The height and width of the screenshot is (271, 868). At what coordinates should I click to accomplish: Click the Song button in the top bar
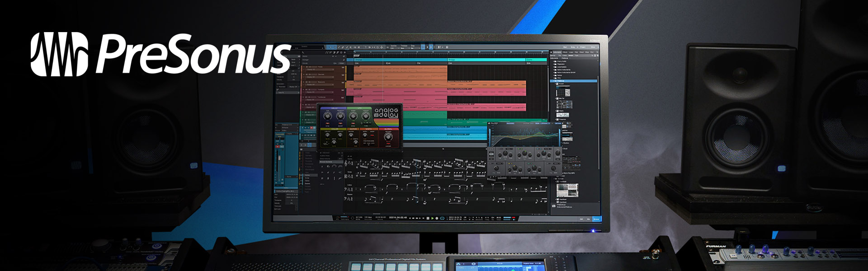tap(573, 47)
